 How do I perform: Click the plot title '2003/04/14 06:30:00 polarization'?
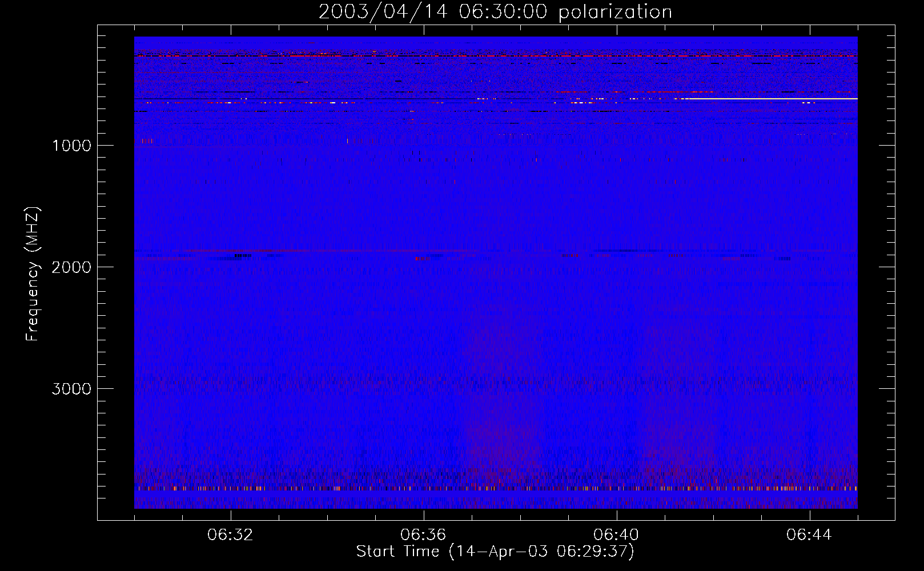pyautogui.click(x=495, y=12)
